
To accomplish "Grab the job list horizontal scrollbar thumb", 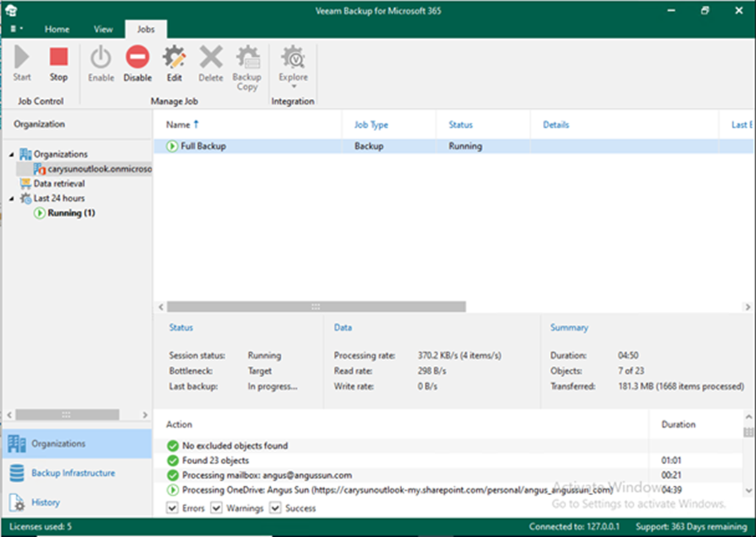I will pos(316,307).
